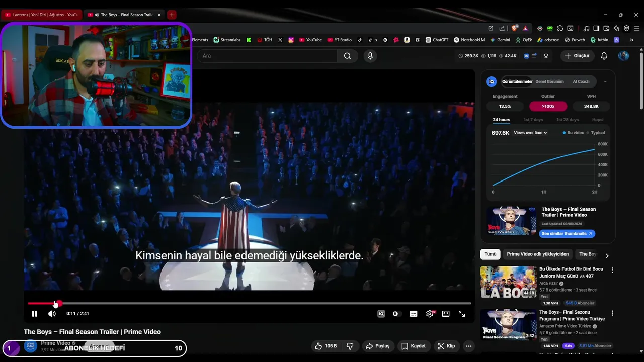The height and width of the screenshot is (362, 644).
Task: Open the vidIQ icon in player controls
Action: [x=381, y=314]
